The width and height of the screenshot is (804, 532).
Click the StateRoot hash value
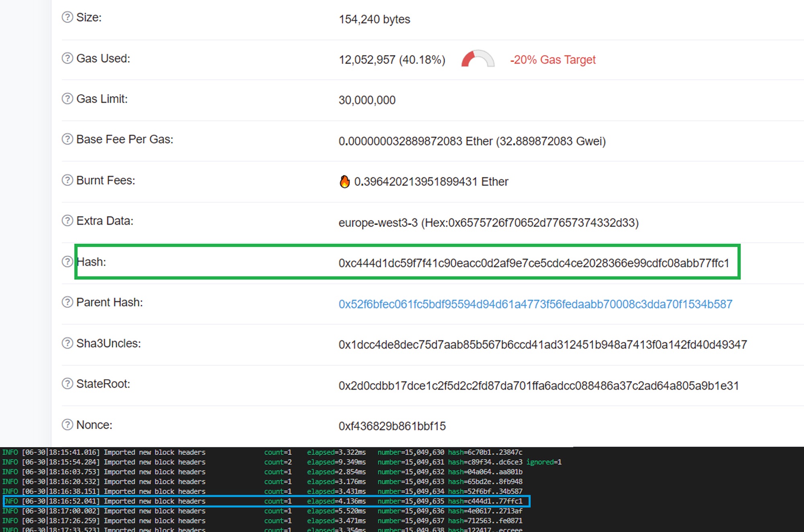(538, 386)
